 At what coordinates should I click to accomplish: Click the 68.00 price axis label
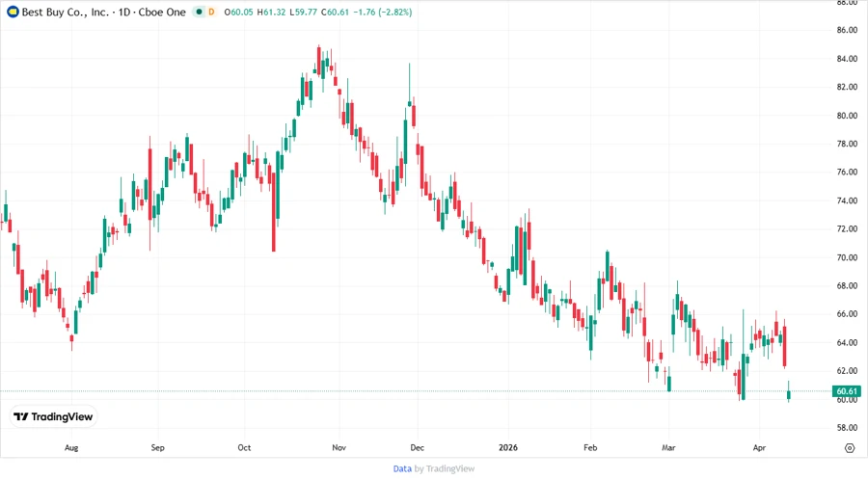pyautogui.click(x=847, y=286)
